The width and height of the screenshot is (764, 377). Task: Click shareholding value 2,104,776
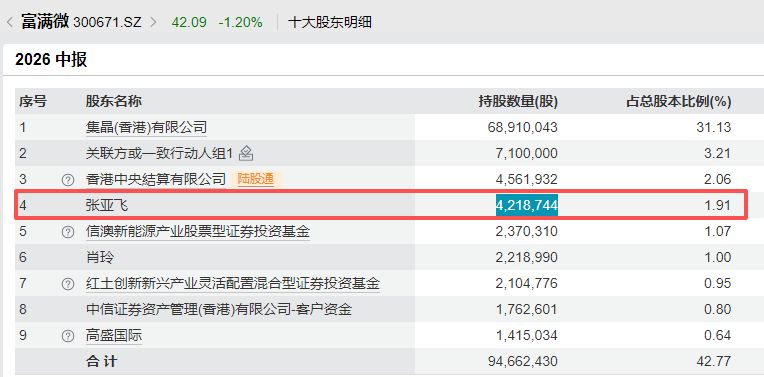coord(527,283)
